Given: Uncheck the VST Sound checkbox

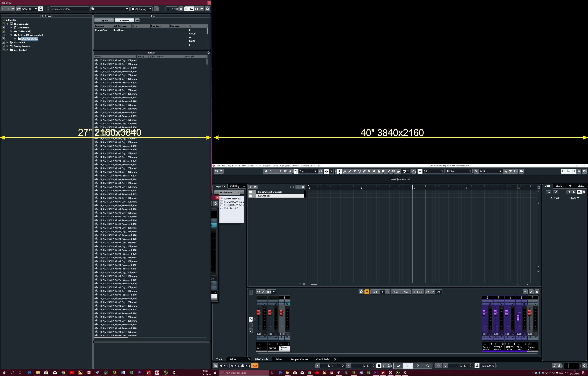Looking at the screenshot, I should [3, 42].
